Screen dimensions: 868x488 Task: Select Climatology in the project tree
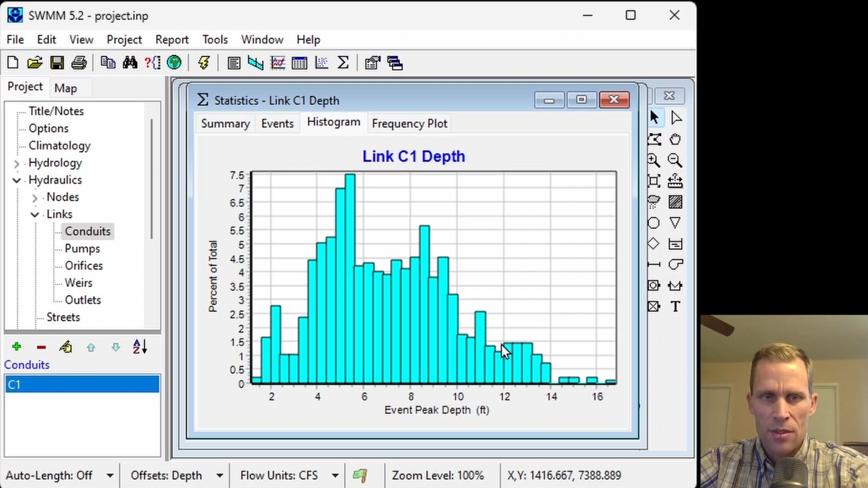click(59, 146)
